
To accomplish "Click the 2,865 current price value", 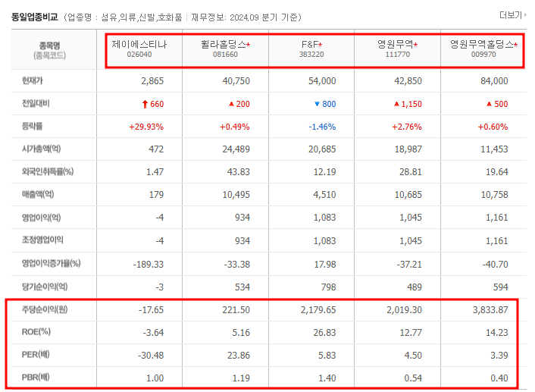I will [152, 81].
